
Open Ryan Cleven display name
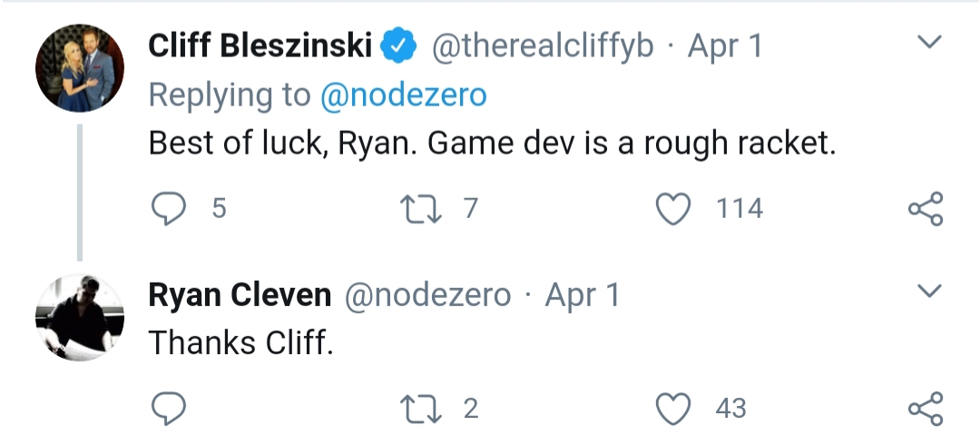[240, 295]
